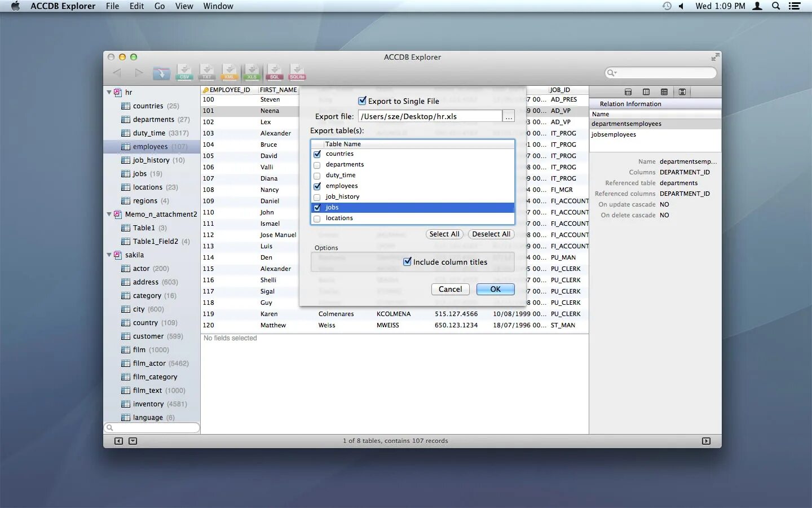Viewport: 812px width, 508px height.
Task: Collapse the sakila database tree
Action: pyautogui.click(x=109, y=255)
